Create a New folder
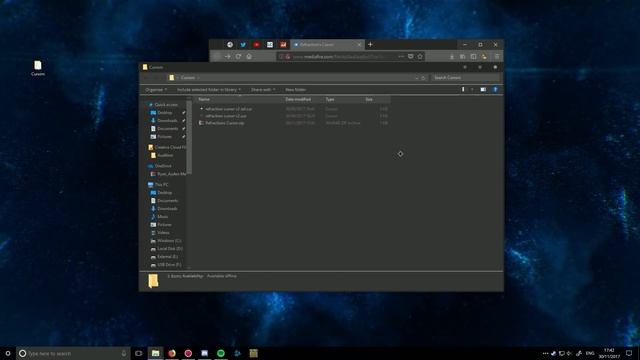This screenshot has width=640, height=360. [296, 89]
